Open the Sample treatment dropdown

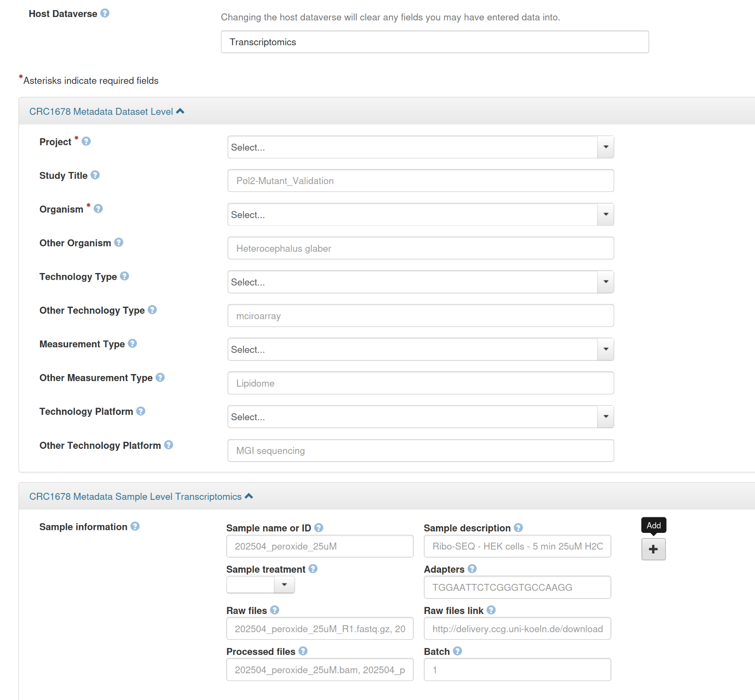(x=261, y=585)
